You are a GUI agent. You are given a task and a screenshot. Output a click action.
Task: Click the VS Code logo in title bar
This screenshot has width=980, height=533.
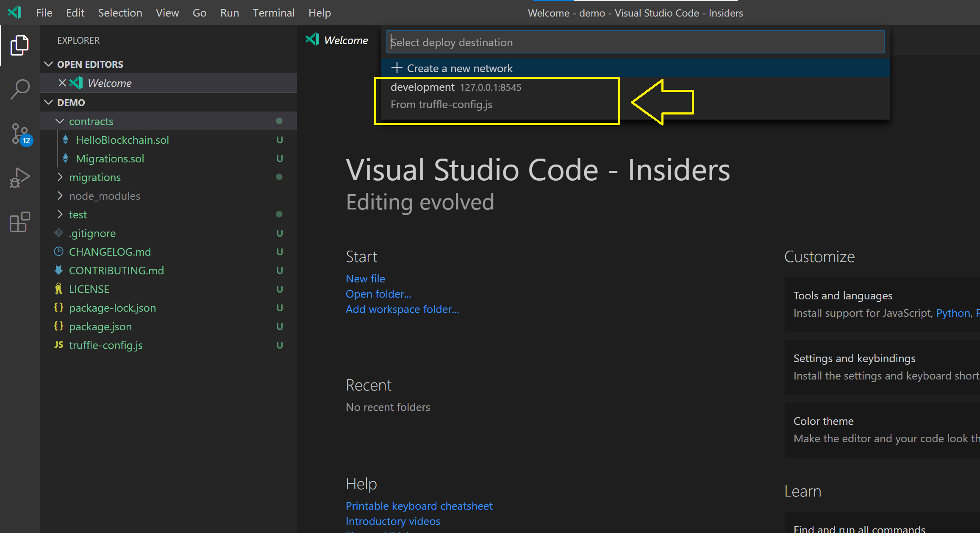pyautogui.click(x=15, y=12)
